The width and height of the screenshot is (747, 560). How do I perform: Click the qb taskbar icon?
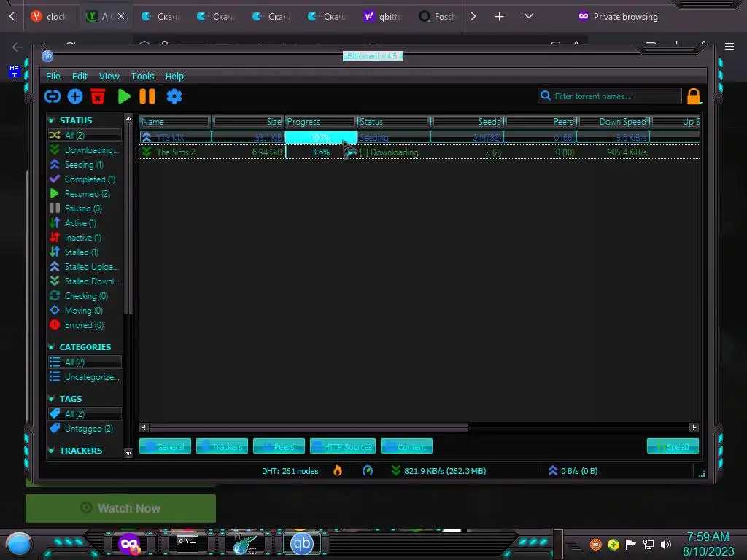pos(301,544)
